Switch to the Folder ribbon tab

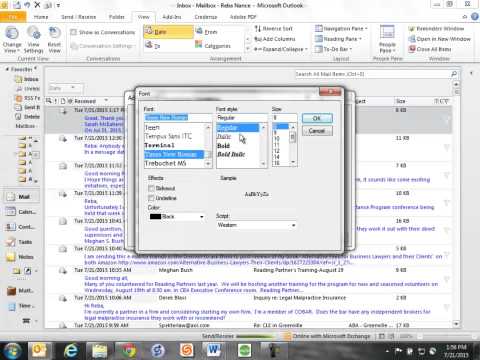click(117, 17)
